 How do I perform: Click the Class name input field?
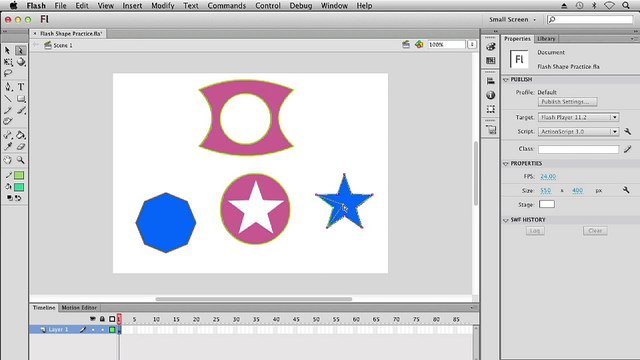pyautogui.click(x=578, y=149)
